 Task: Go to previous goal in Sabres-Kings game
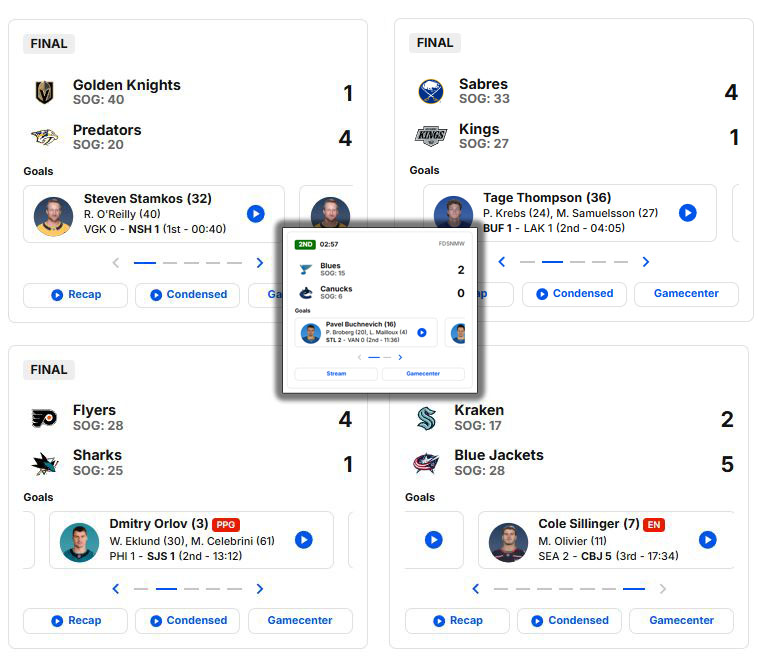click(x=502, y=262)
